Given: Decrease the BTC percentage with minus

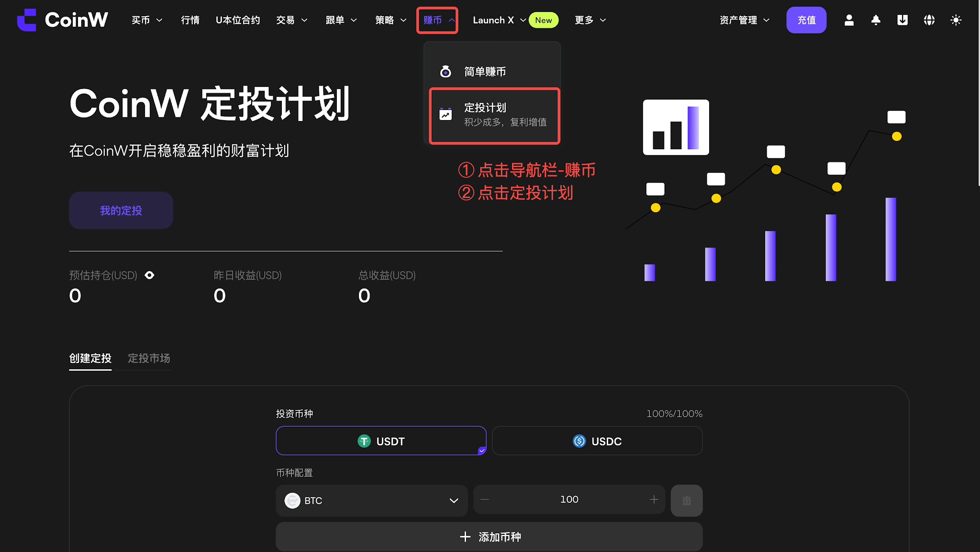Looking at the screenshot, I should (x=485, y=499).
